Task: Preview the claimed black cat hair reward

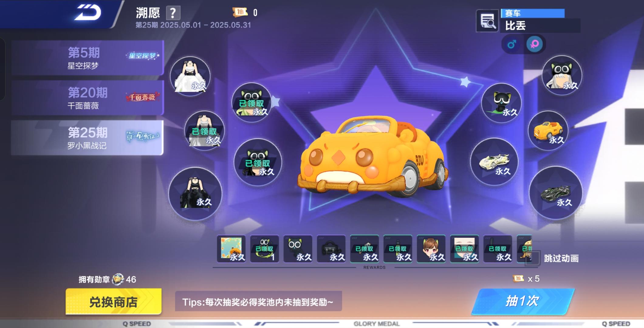Action: tap(258, 162)
